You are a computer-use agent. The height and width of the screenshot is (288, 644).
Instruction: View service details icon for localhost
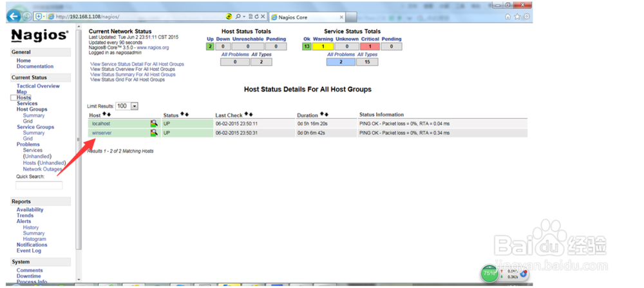(x=154, y=123)
